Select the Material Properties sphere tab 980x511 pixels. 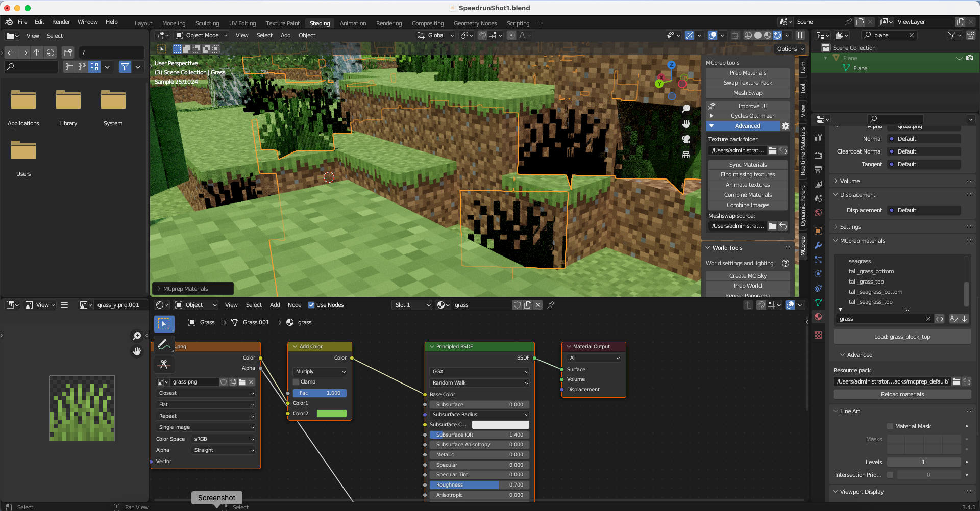[x=818, y=316]
